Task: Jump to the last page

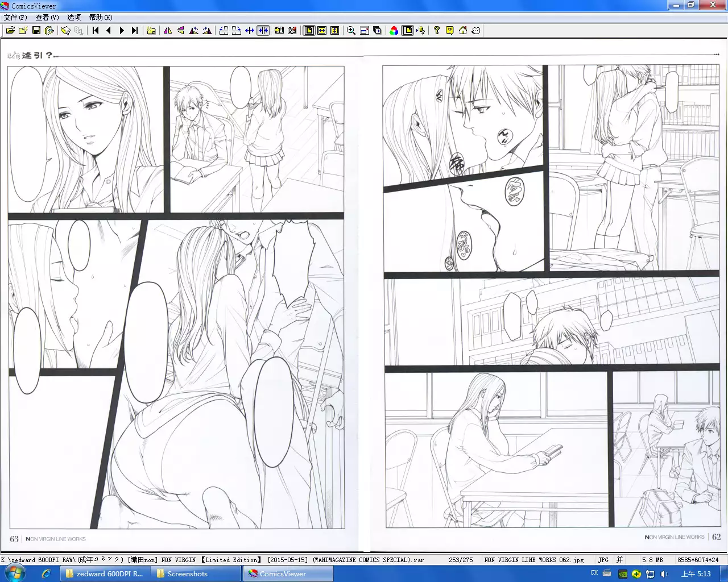Action: (135, 31)
